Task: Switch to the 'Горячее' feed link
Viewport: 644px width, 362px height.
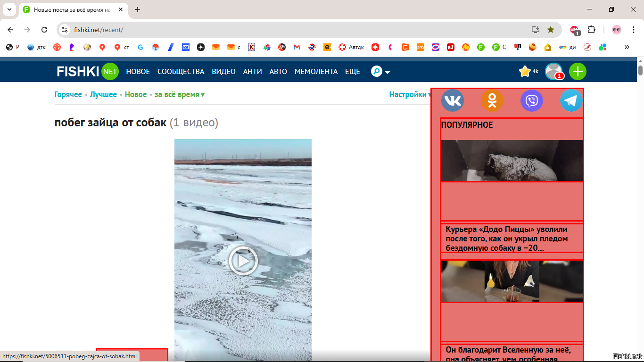Action: click(68, 95)
